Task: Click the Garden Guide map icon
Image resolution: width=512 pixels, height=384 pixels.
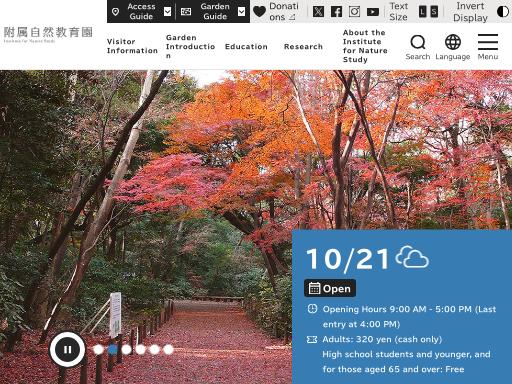Action: pyautogui.click(x=186, y=12)
